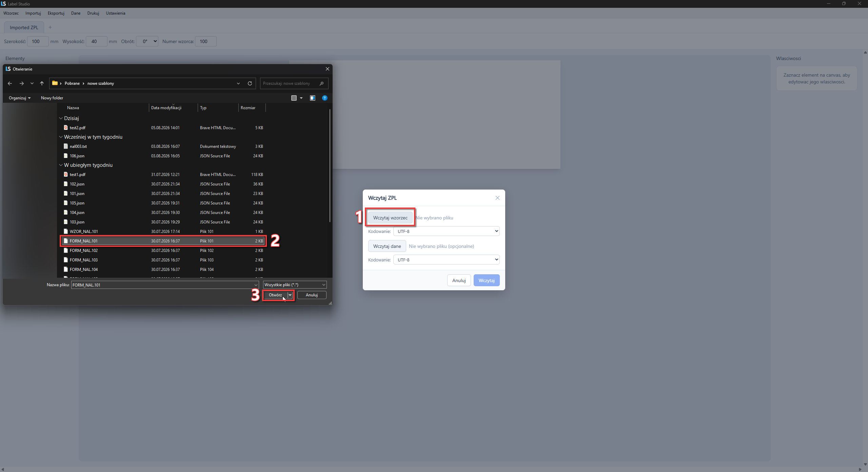This screenshot has width=868, height=472.
Task: Click Wczytaj wzorzec button
Action: tap(390, 218)
